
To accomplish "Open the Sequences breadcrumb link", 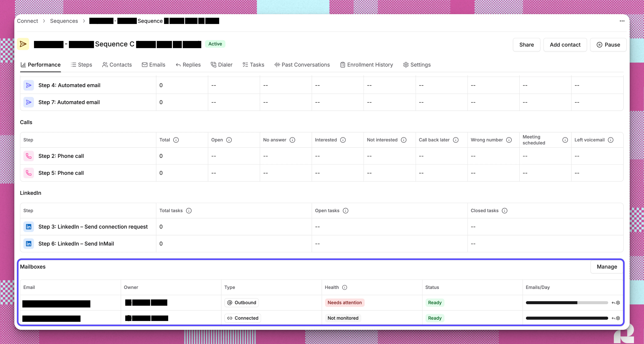I will 64,21.
